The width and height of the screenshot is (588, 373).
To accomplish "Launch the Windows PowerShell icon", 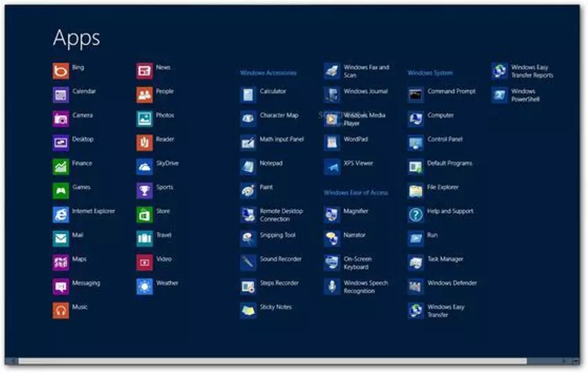I will click(x=500, y=95).
